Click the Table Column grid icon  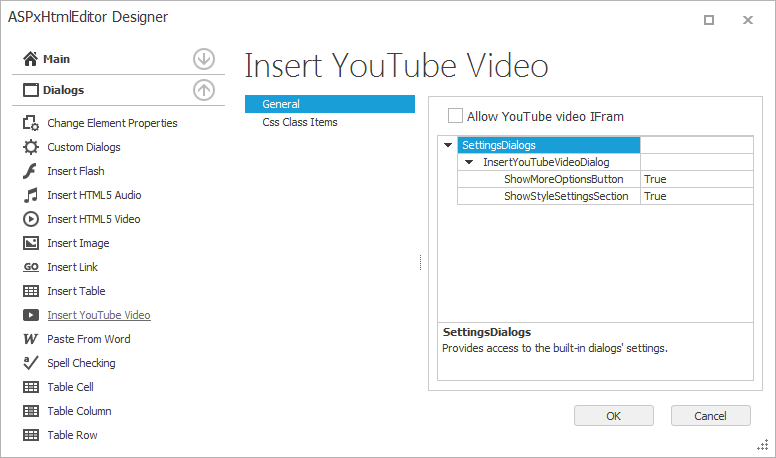[x=31, y=411]
